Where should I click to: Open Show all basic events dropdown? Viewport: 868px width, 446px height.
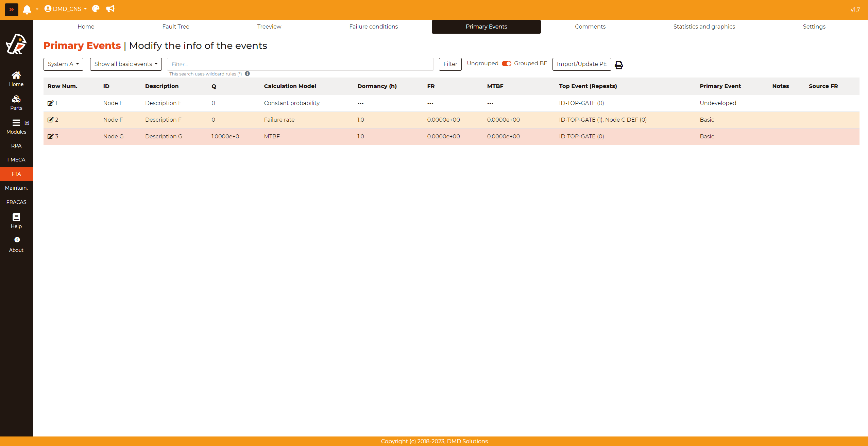tap(125, 64)
